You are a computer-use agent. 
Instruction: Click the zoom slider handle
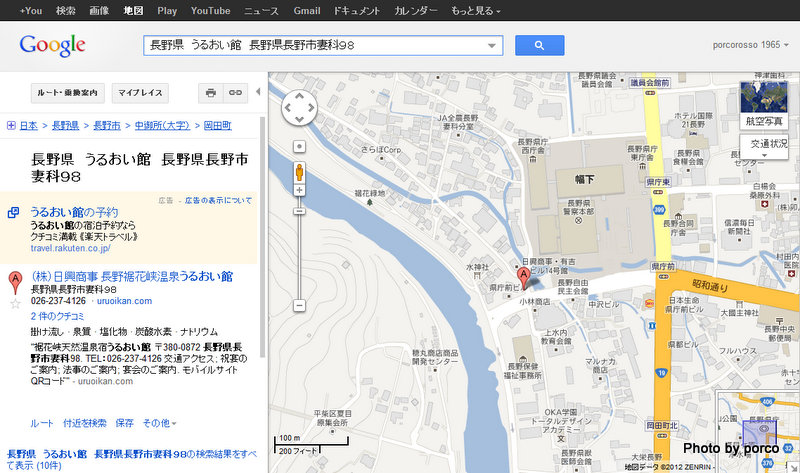click(x=299, y=212)
